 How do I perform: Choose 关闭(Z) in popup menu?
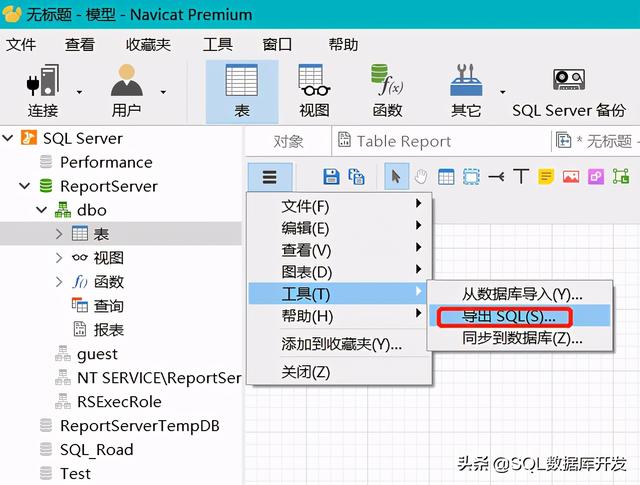point(339,372)
